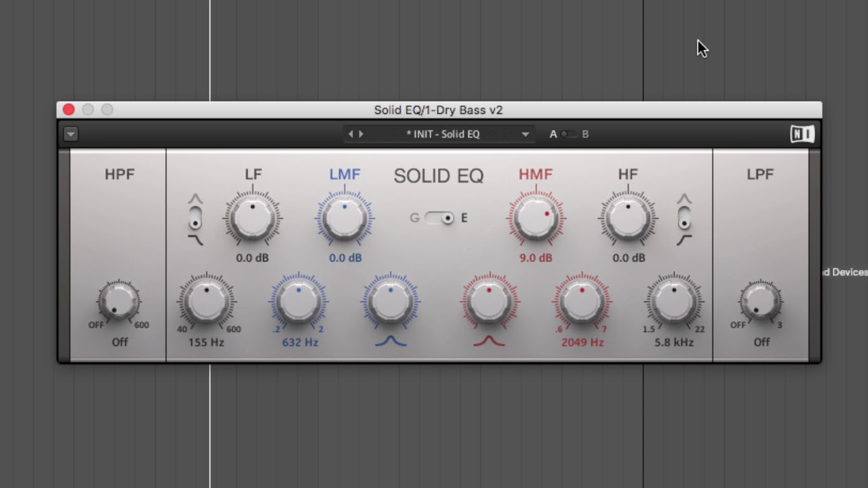Click the Native Instruments logo icon
Image resolution: width=868 pixels, height=488 pixels.
(x=802, y=134)
